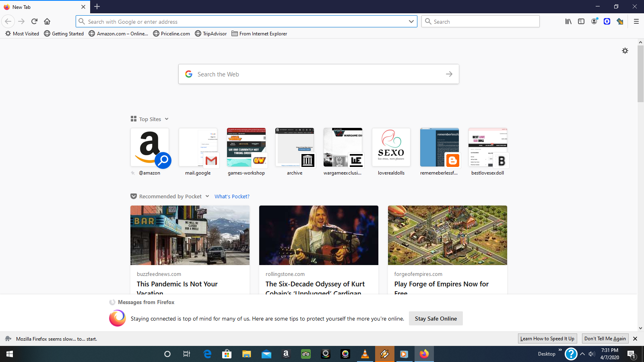Reload the current page
Viewport: 644px width, 362px height.
point(35,21)
